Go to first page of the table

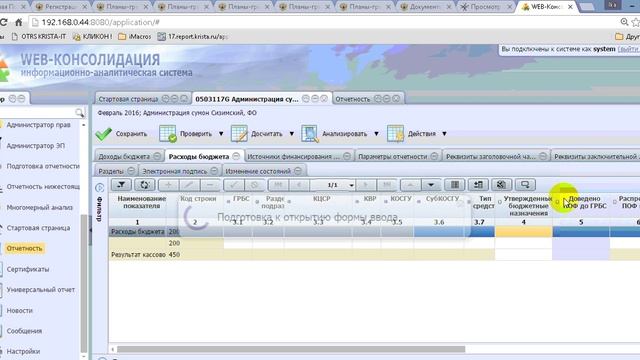278,185
